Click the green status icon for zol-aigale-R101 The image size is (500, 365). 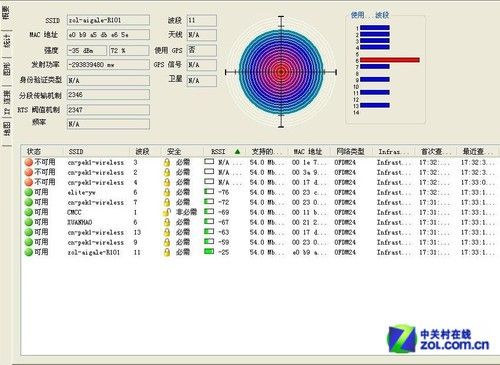(x=29, y=252)
